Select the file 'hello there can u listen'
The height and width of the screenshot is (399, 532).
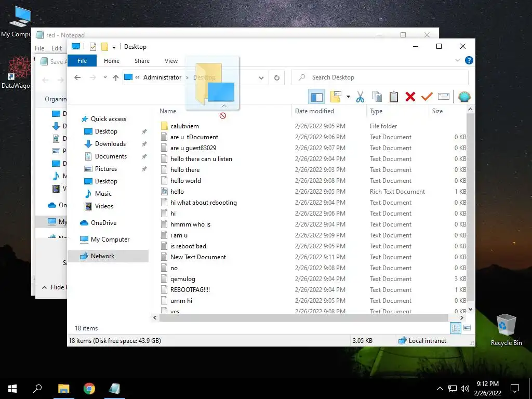tap(201, 159)
